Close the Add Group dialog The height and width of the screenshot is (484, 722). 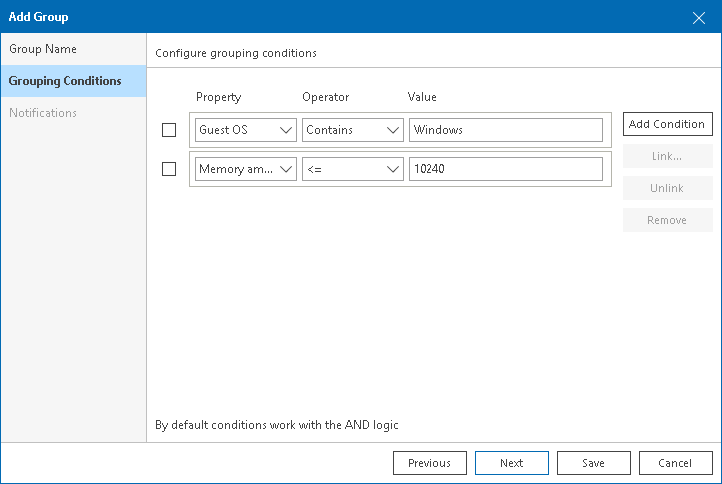(x=699, y=17)
